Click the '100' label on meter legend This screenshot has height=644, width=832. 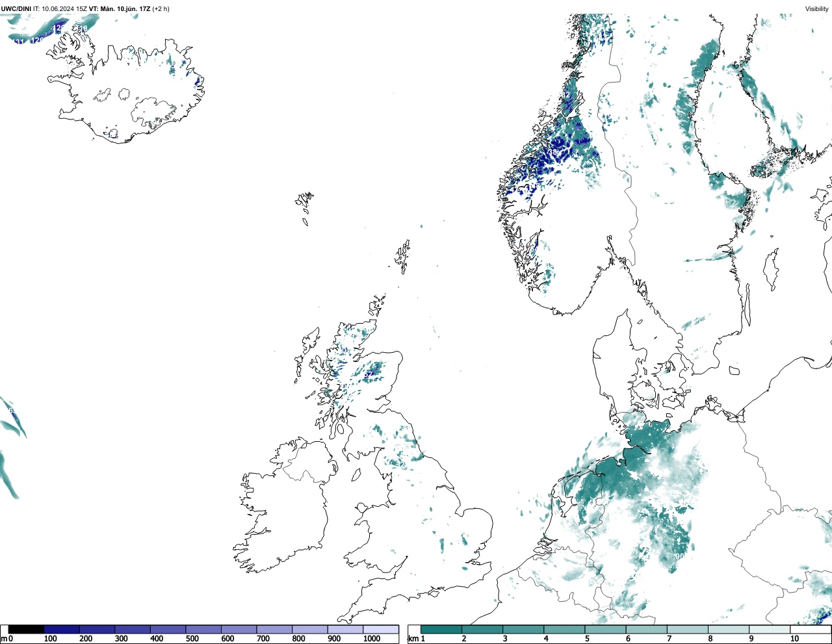pos(50,639)
